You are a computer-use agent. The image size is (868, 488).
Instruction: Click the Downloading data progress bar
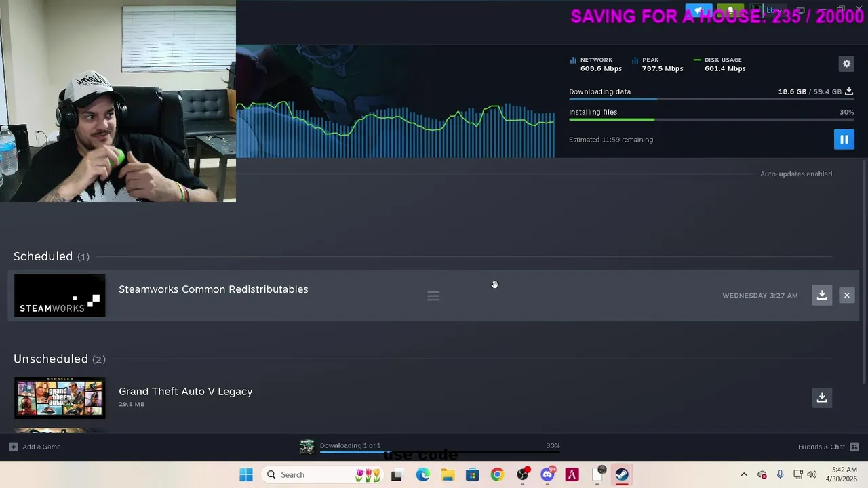pos(711,100)
